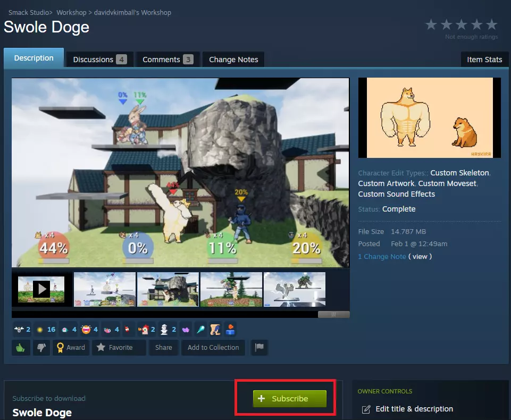The width and height of the screenshot is (511, 420).
Task: Click the thumbnail strip scrollbar handle
Action: (x=334, y=314)
